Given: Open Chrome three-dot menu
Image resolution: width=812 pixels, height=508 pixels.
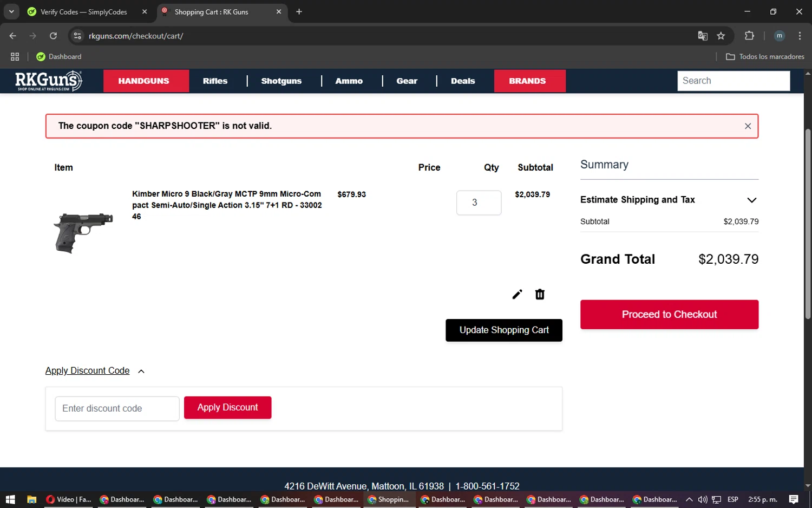Looking at the screenshot, I should [x=800, y=36].
